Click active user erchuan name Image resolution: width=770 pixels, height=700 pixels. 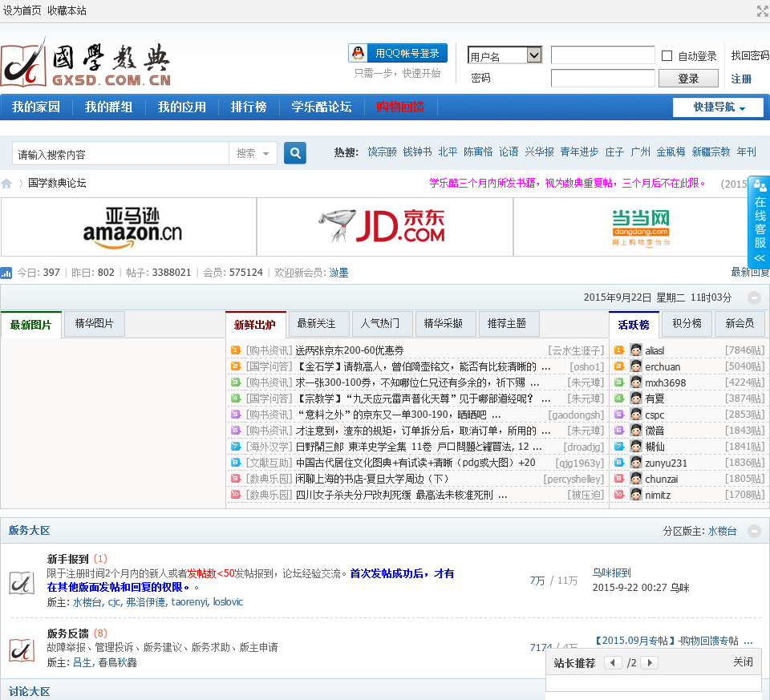(663, 366)
